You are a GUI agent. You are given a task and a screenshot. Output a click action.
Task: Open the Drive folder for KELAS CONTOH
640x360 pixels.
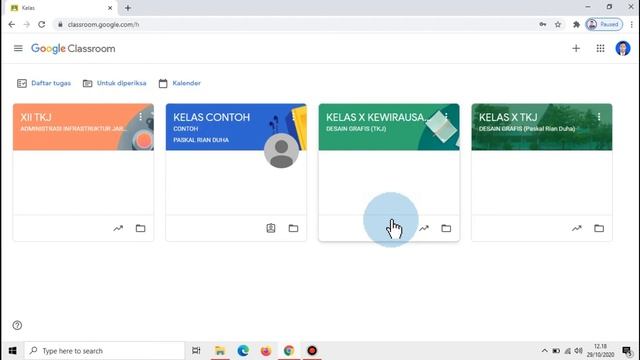[293, 228]
